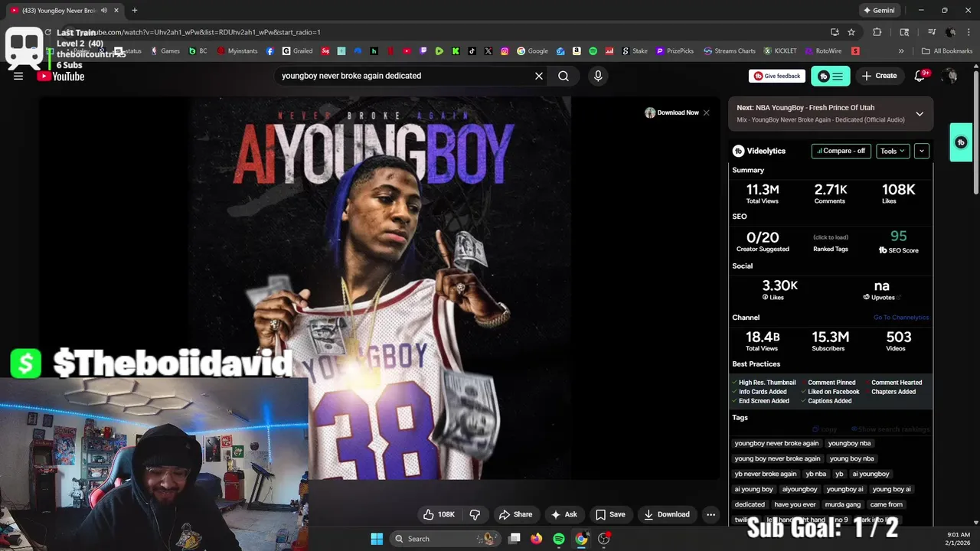
Task: Select the 'murda gang' tag
Action: [x=842, y=504]
